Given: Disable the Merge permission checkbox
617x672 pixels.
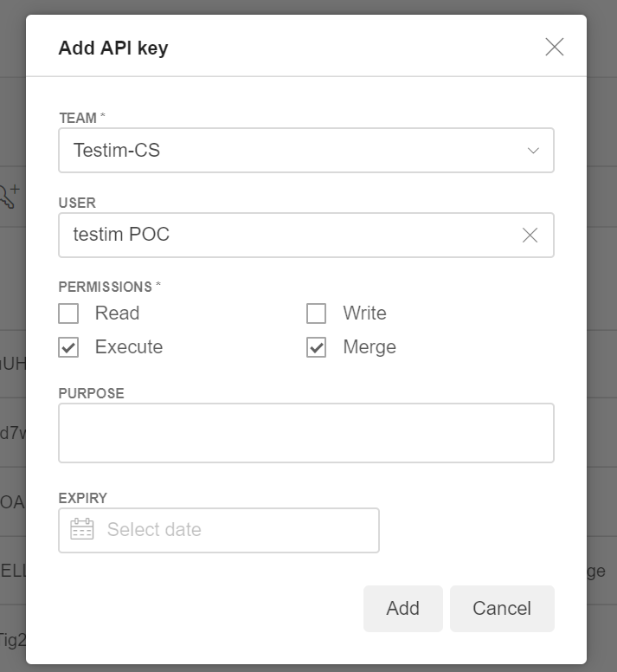Looking at the screenshot, I should 317,347.
